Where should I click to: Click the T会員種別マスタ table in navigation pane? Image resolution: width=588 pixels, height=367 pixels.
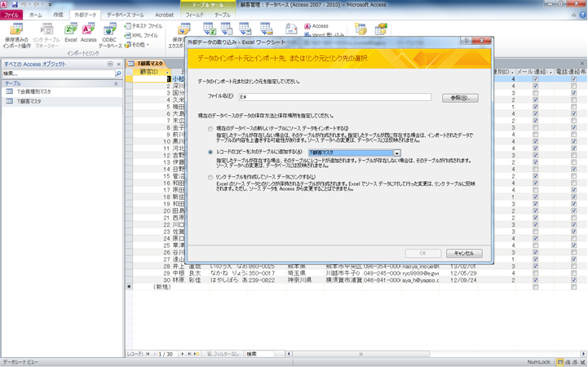34,92
